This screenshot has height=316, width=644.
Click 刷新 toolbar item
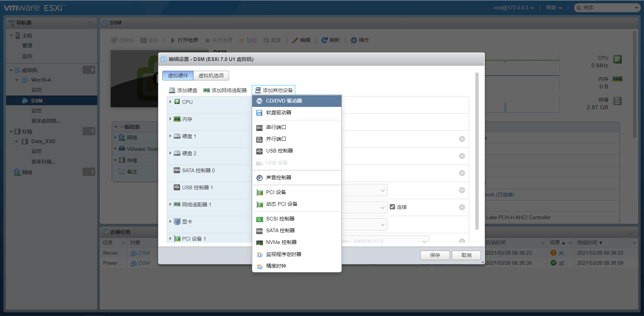coord(331,40)
